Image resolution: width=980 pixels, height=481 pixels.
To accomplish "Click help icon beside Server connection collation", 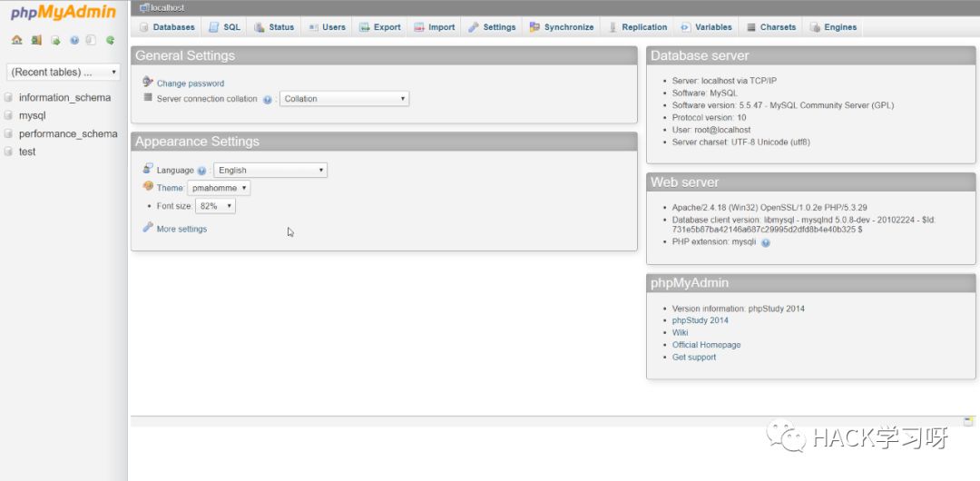I will [x=268, y=100].
